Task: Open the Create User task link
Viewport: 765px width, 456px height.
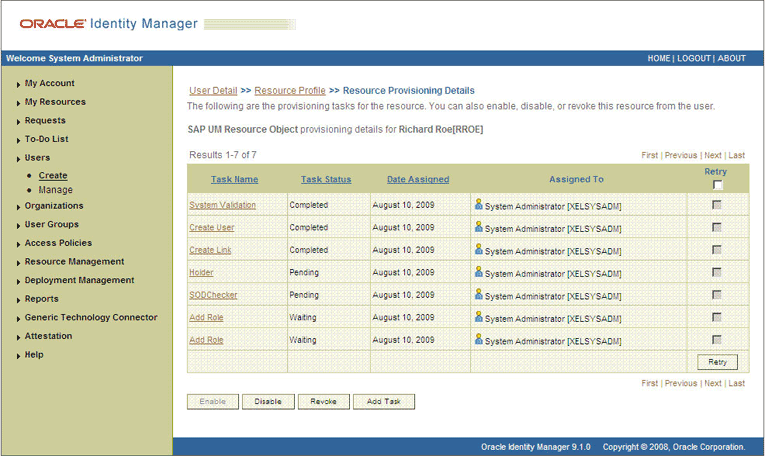Action: (212, 227)
